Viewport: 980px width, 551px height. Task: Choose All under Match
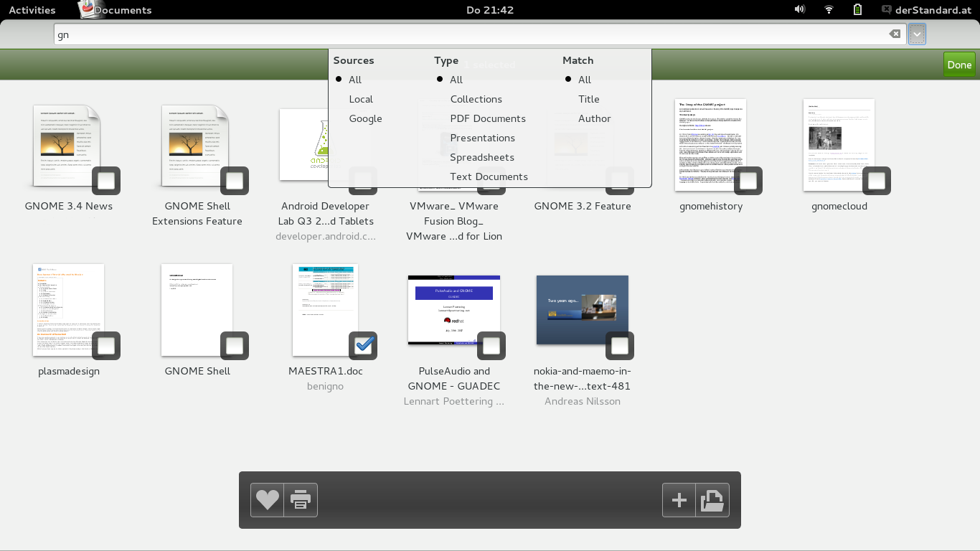pos(585,80)
